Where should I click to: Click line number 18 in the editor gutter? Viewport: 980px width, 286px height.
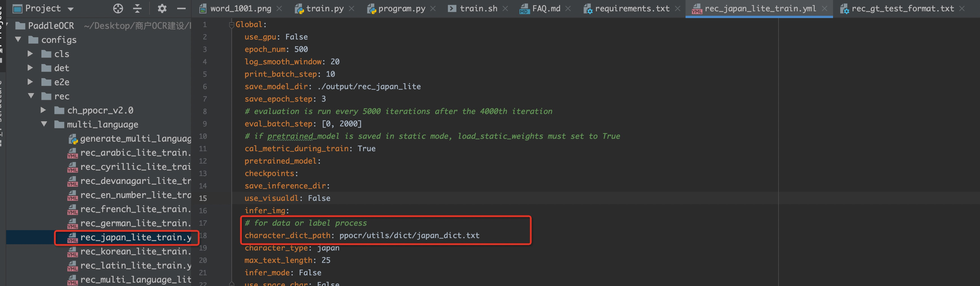pyautogui.click(x=203, y=236)
